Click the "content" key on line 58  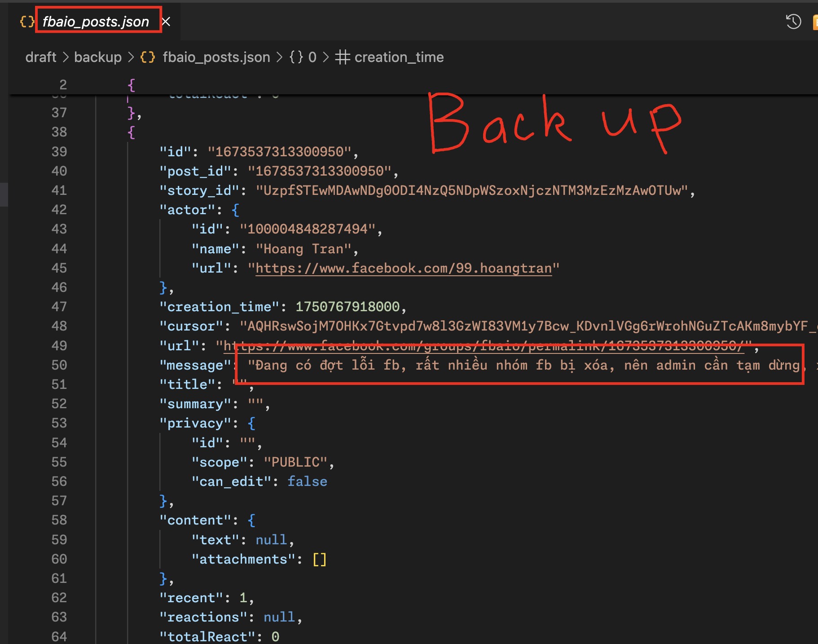tap(195, 520)
